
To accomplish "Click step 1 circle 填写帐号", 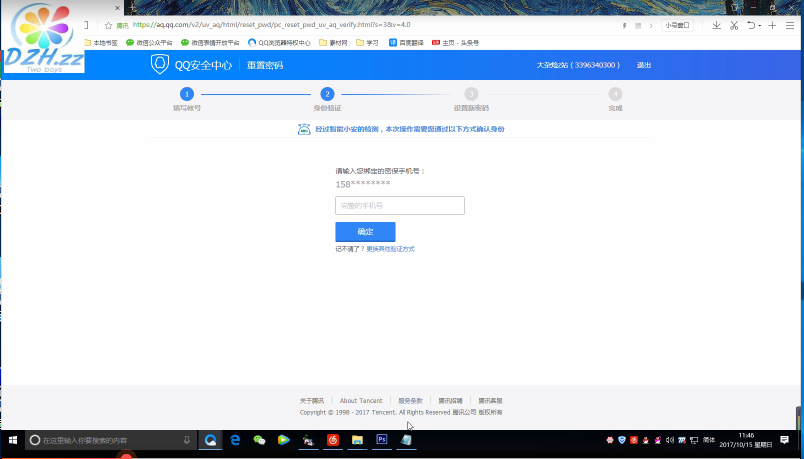I will pyautogui.click(x=187, y=94).
